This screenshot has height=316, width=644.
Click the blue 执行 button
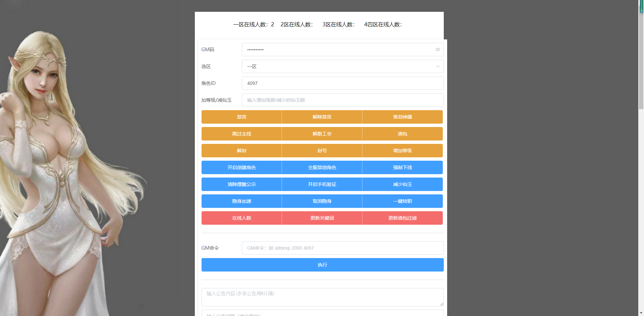[x=322, y=265]
